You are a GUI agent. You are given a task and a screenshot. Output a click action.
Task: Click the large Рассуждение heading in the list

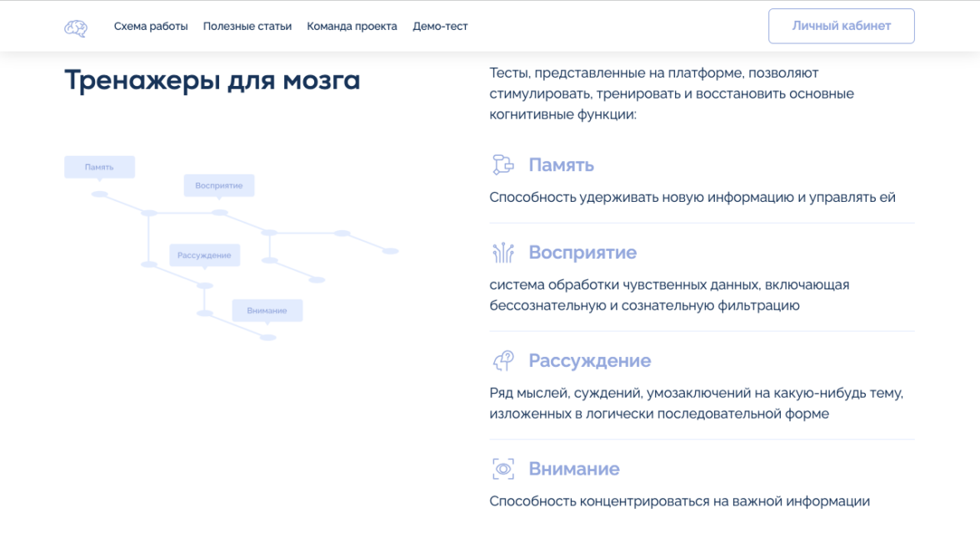pos(589,361)
